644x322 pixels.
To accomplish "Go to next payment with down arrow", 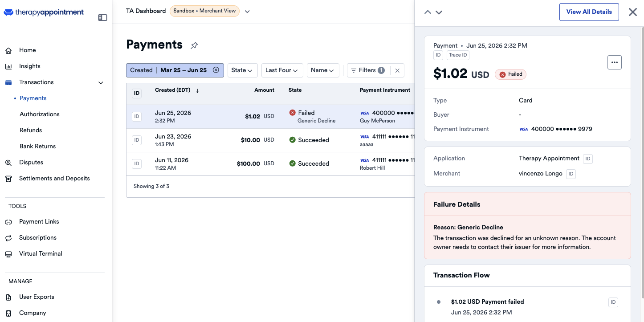I will pos(439,12).
